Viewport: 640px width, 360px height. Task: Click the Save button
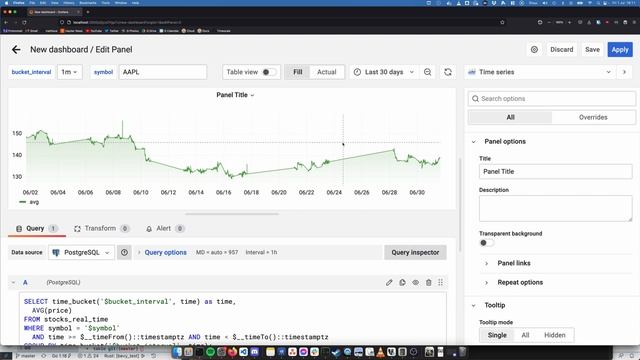coord(592,49)
